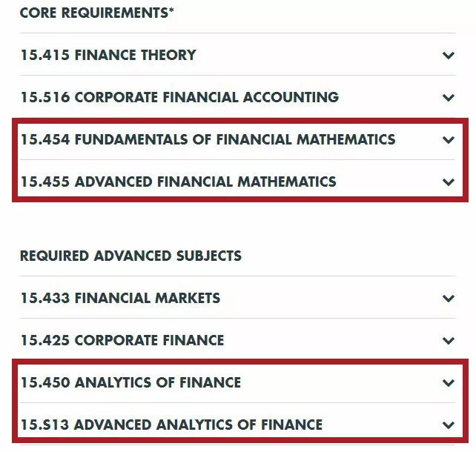The image size is (476, 452).
Task: Open 15.S13 Advanced Analytics of Finance title
Action: click(171, 425)
